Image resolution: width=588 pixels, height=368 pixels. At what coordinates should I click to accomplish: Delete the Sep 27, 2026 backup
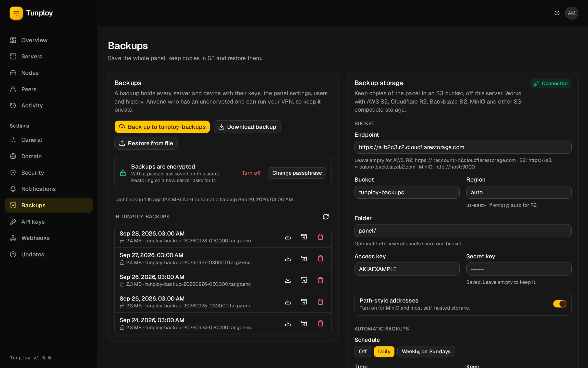coord(320,258)
